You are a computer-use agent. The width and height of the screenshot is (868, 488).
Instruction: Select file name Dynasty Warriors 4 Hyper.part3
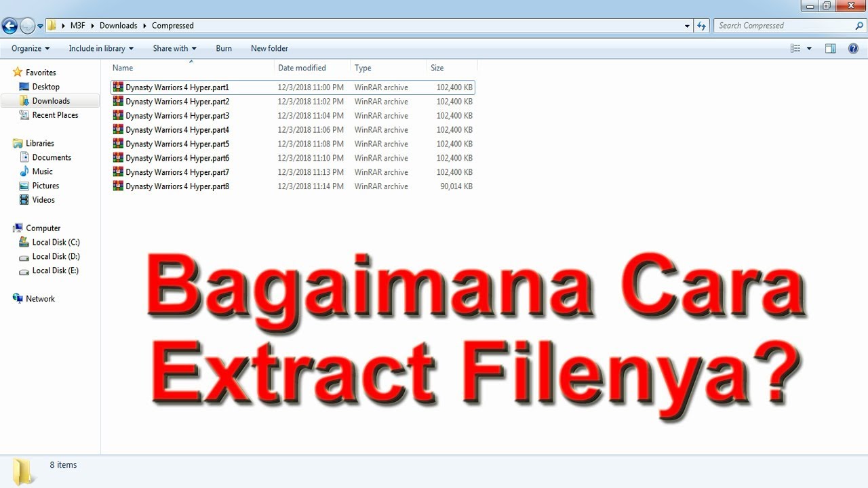coord(178,116)
